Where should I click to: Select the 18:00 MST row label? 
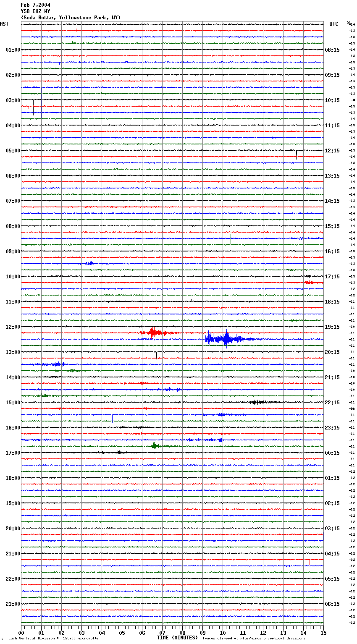(13, 478)
